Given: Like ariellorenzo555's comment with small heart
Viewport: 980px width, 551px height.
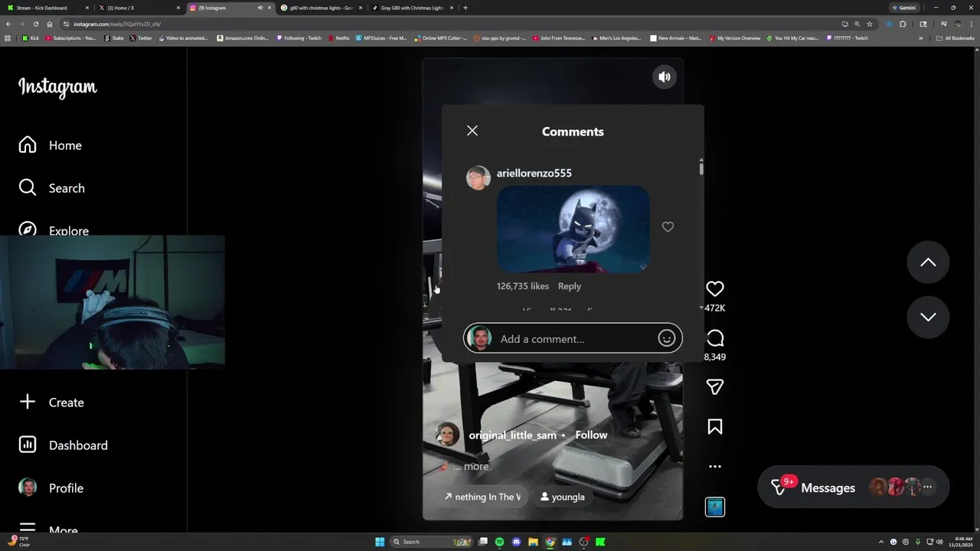Looking at the screenshot, I should pyautogui.click(x=668, y=227).
